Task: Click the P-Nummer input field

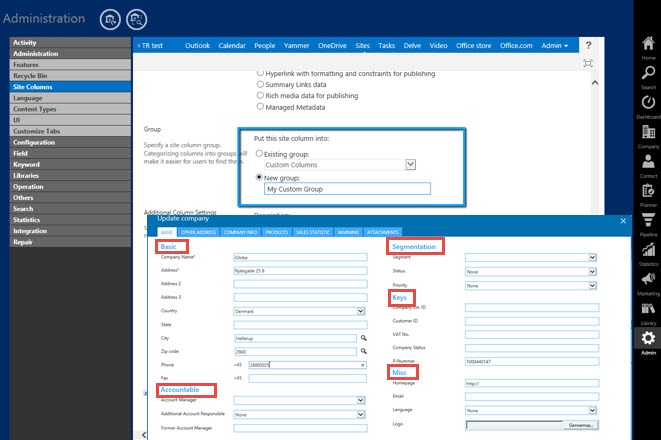Action: (x=532, y=362)
